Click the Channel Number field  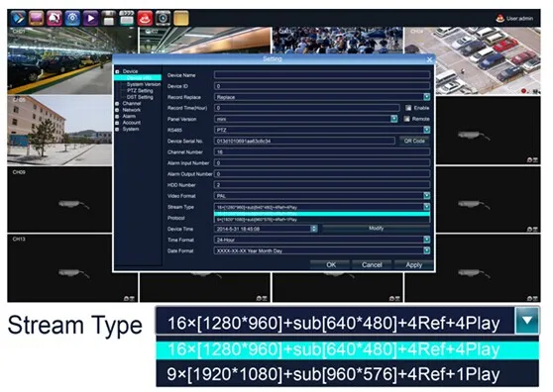coord(322,151)
